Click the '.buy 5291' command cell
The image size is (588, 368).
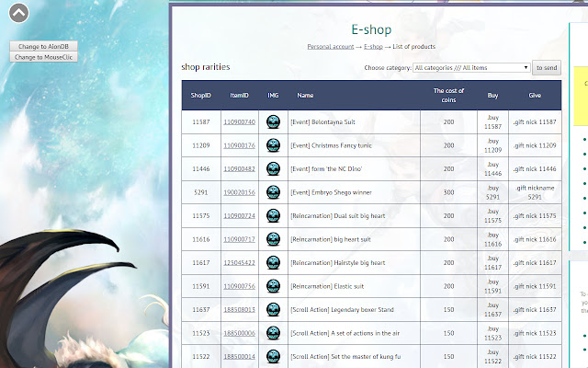492,192
